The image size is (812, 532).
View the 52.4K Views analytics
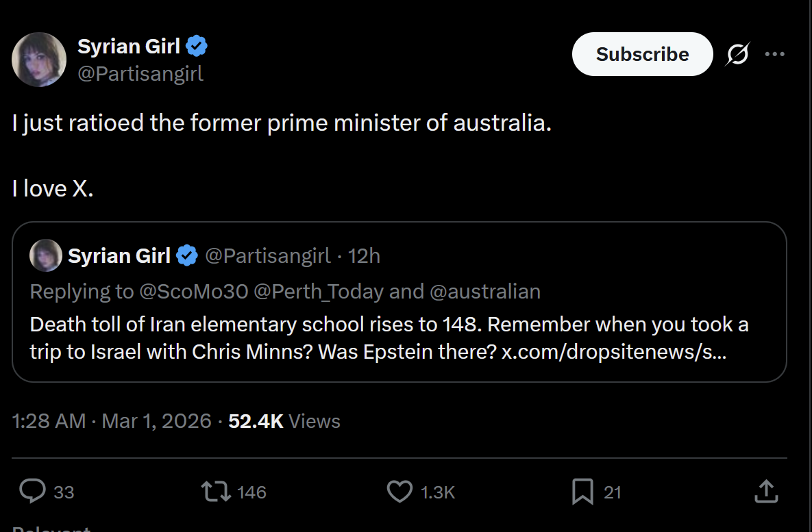tap(284, 420)
